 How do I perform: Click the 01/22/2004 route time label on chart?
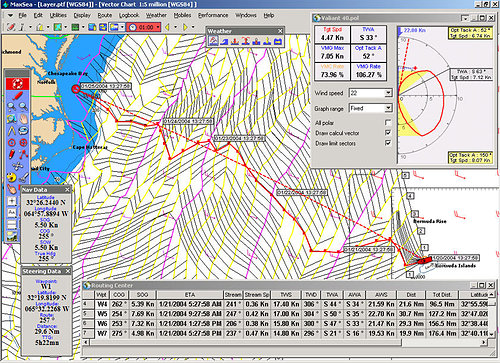pyautogui.click(x=302, y=193)
